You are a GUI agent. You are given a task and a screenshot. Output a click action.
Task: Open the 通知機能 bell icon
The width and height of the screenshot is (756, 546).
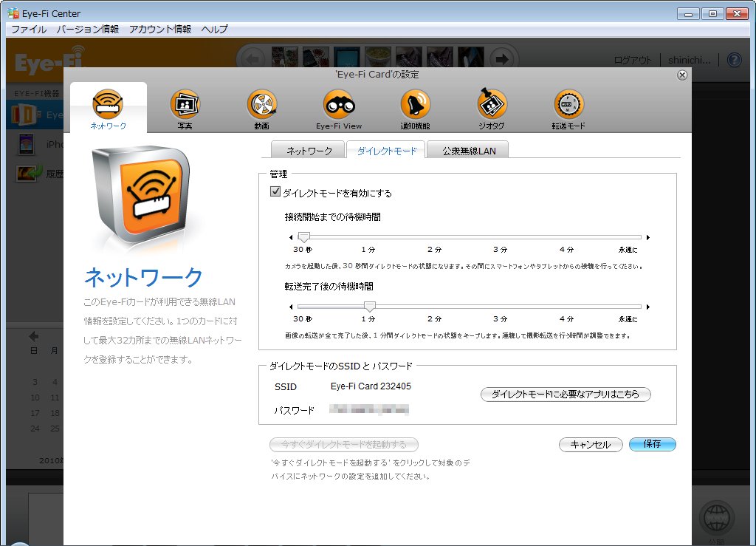coord(415,109)
